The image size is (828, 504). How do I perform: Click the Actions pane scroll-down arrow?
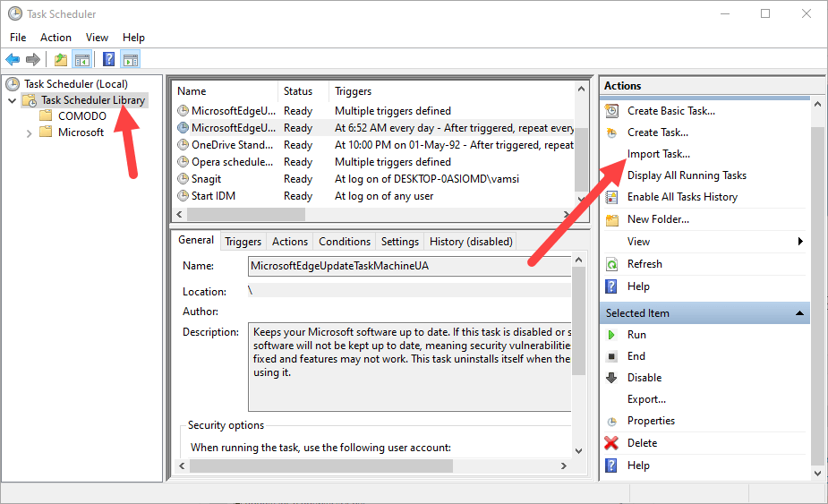817,474
